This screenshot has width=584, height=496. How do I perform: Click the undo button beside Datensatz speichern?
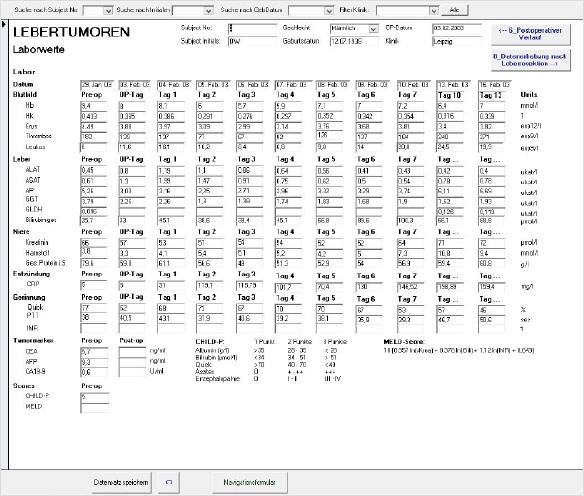169,482
